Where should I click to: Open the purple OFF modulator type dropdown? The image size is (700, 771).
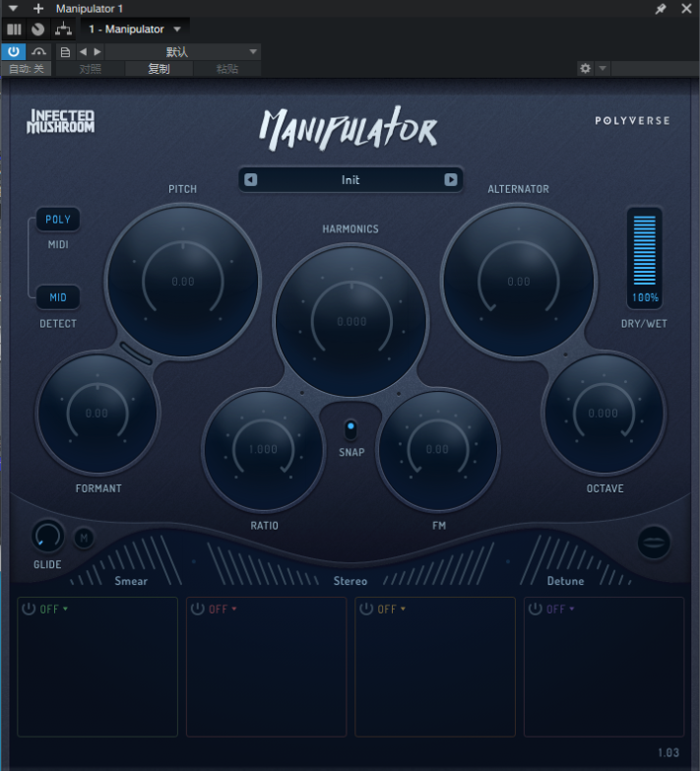pos(560,610)
